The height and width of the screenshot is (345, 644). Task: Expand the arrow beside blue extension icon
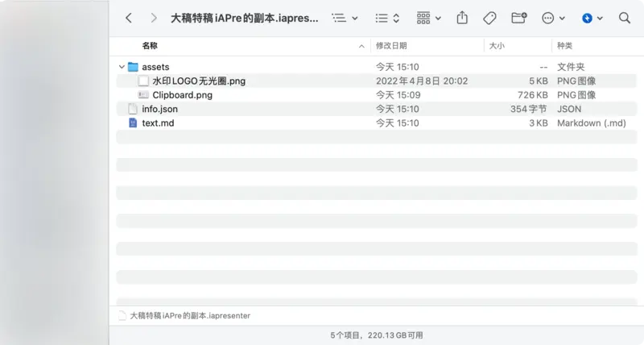600,19
